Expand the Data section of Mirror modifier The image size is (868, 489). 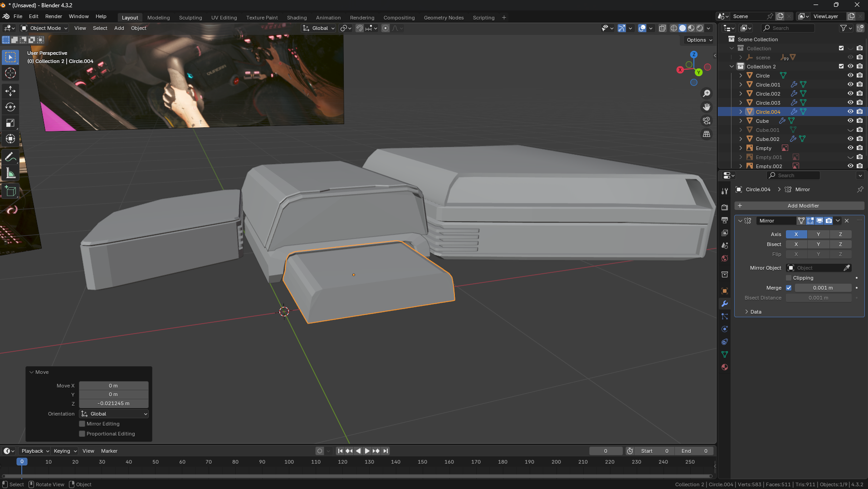[756, 312]
